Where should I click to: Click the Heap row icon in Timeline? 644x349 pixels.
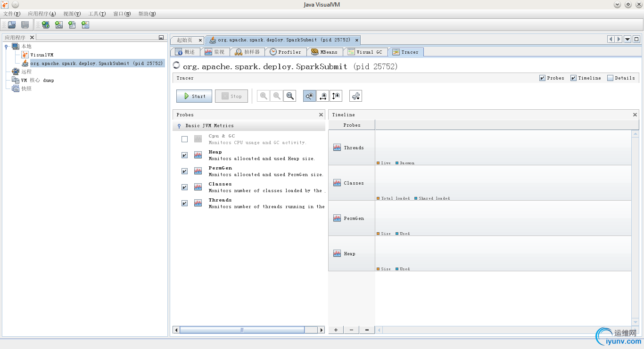click(337, 253)
